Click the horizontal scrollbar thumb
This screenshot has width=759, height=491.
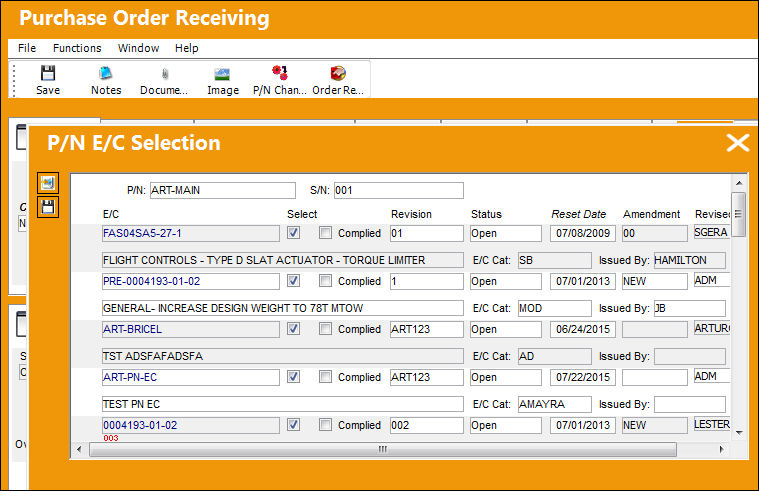click(x=383, y=449)
